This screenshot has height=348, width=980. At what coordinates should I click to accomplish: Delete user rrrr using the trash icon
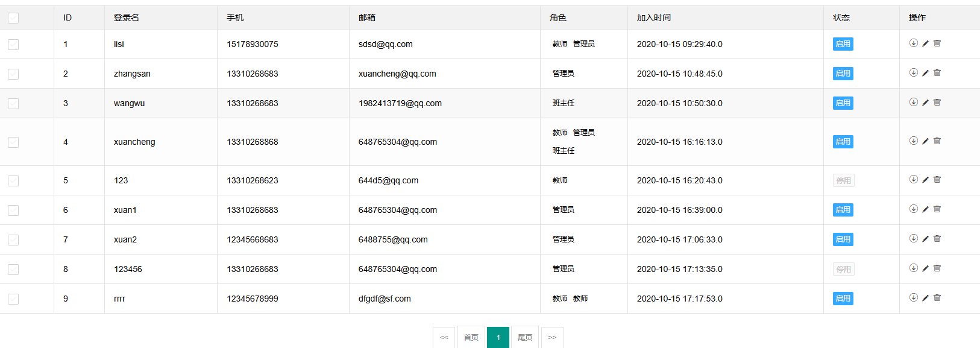[937, 298]
